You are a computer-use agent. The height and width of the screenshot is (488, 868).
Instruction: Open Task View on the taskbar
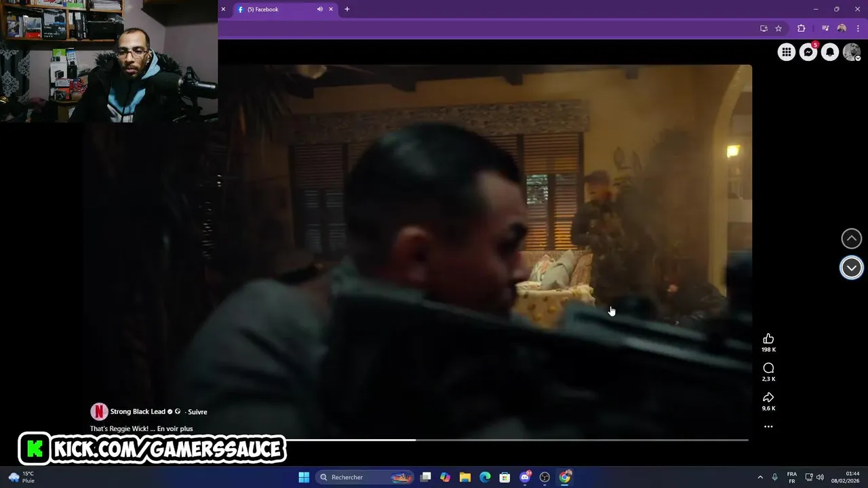pyautogui.click(x=426, y=477)
